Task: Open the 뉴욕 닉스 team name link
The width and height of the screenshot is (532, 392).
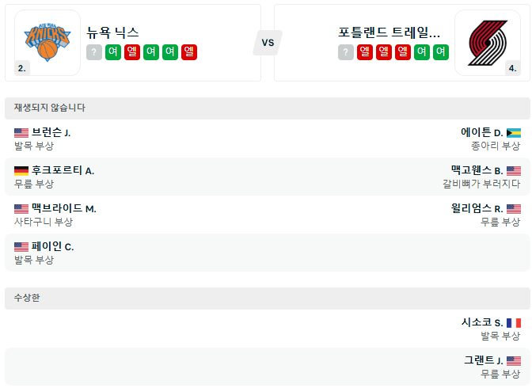Action: click(x=113, y=32)
